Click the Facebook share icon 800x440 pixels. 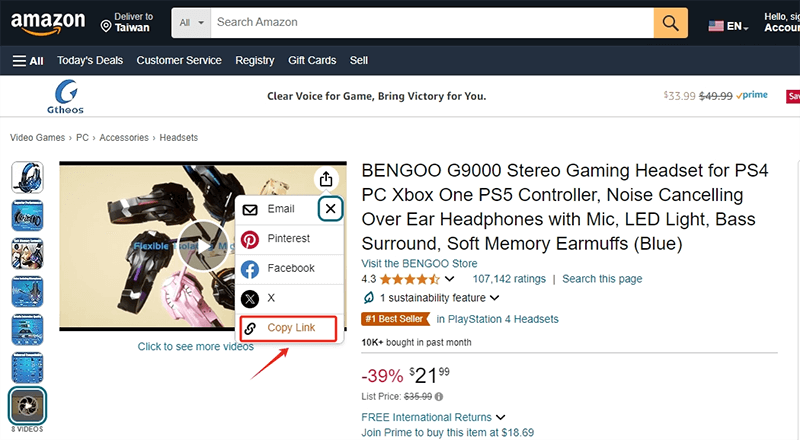point(250,269)
